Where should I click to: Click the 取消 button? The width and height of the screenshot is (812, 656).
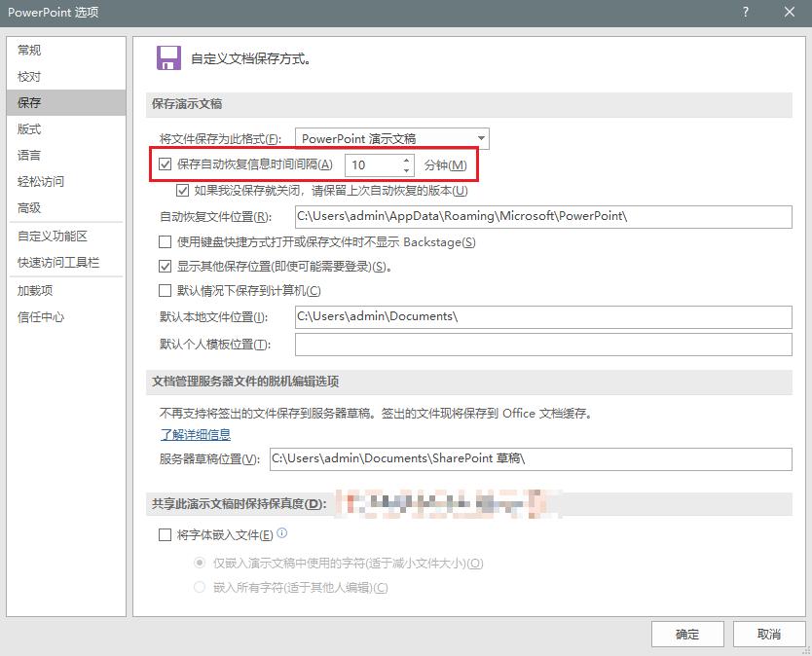(x=769, y=634)
